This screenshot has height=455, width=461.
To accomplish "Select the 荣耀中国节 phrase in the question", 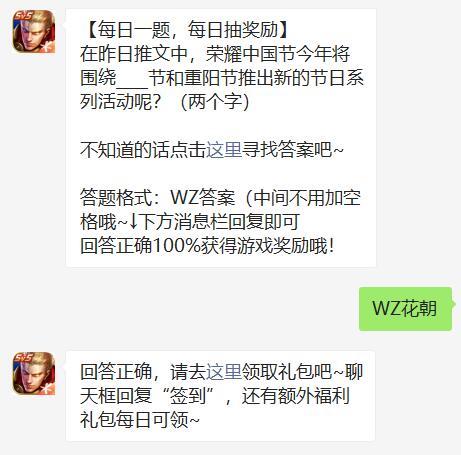I will (250, 53).
